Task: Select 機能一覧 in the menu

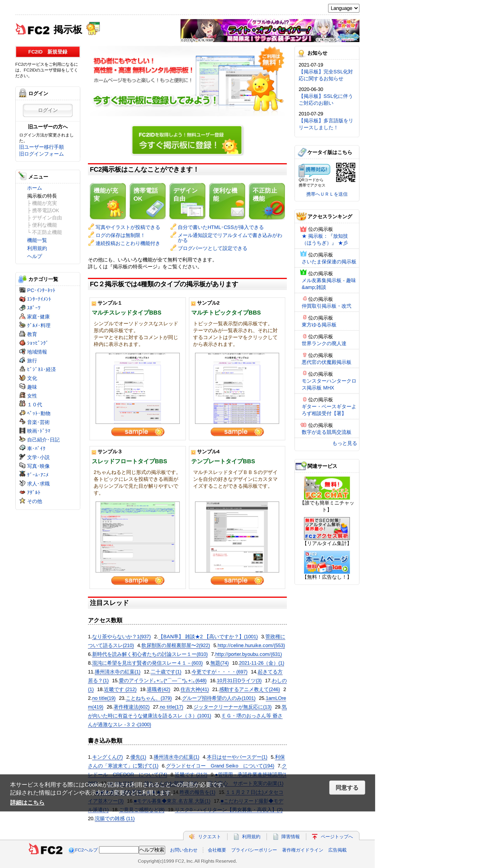Action: (37, 240)
